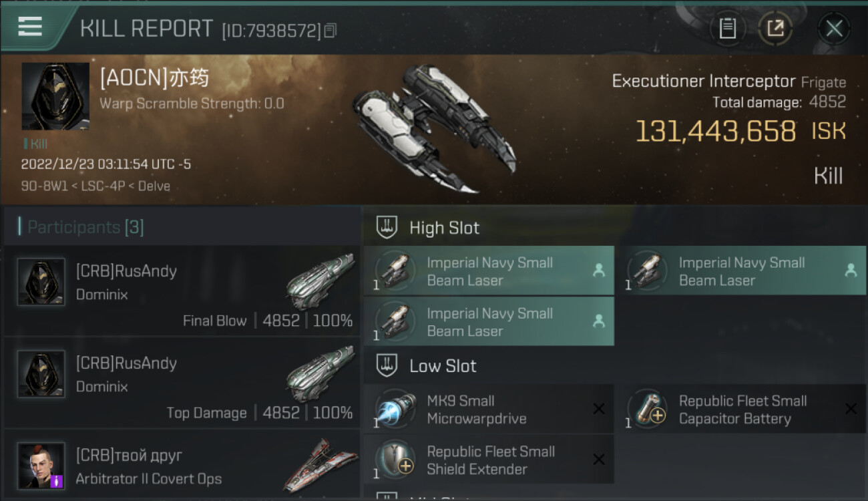Click the твой друг pilot portrait
Screen dimensions: 868x501
[x=41, y=466]
